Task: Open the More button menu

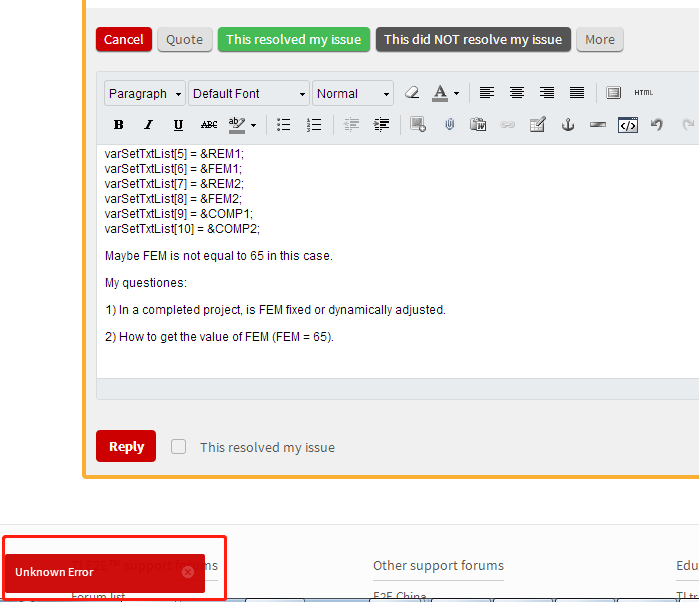Action: 600,40
